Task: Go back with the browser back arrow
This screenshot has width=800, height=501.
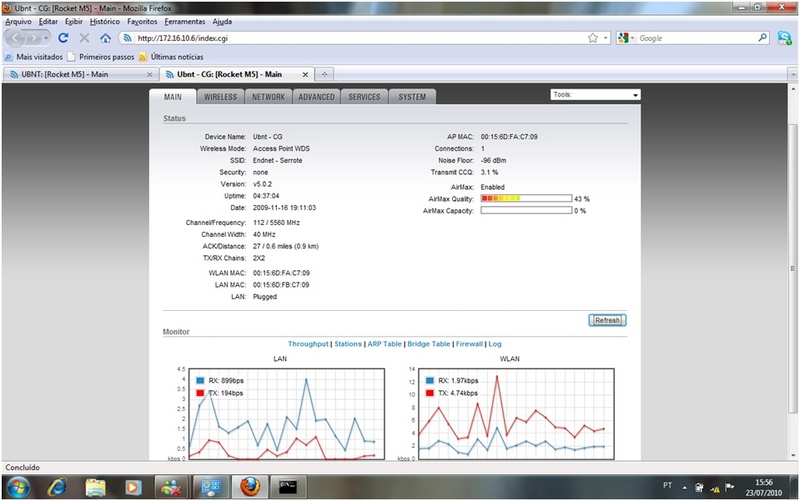Action: (x=15, y=38)
